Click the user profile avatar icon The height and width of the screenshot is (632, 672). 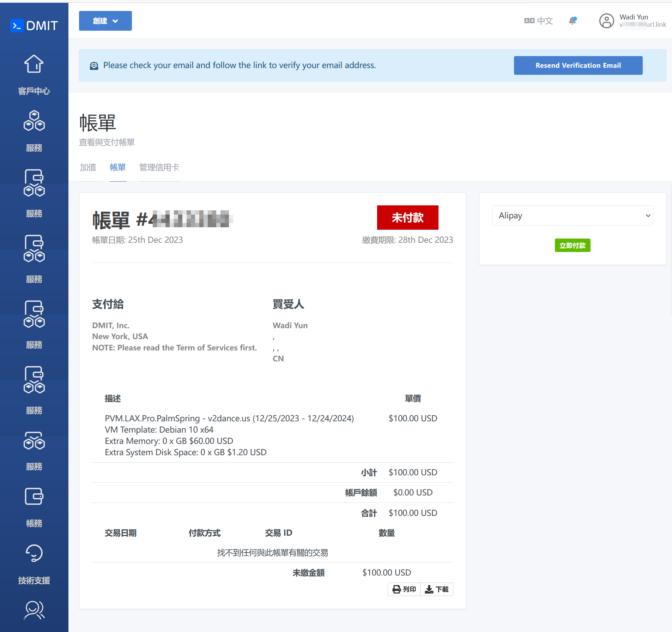pyautogui.click(x=606, y=21)
